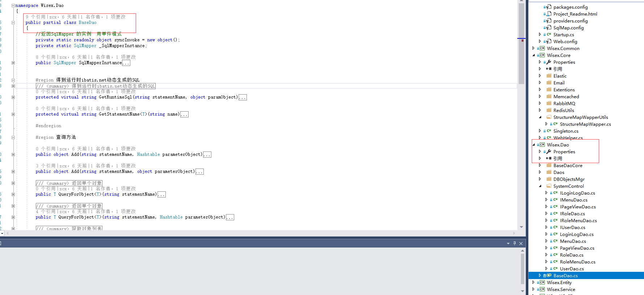Click the Wisex.Entity project icon
This screenshot has width=644, height=295.
542,282
